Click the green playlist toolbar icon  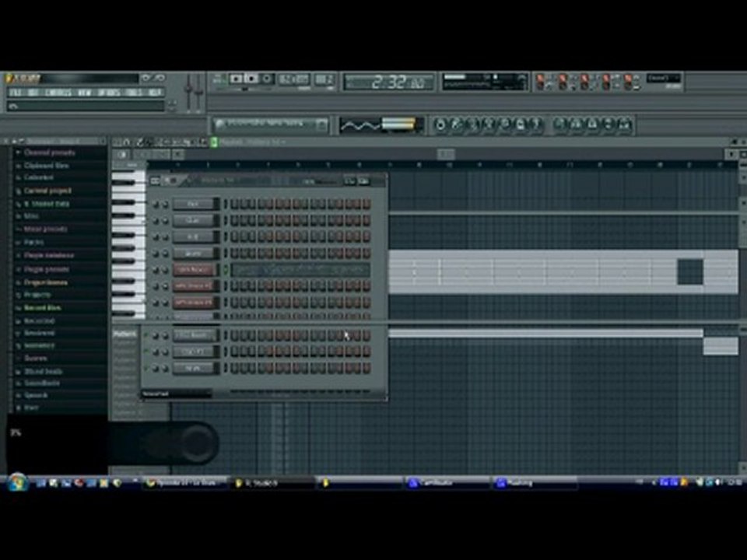[x=214, y=142]
